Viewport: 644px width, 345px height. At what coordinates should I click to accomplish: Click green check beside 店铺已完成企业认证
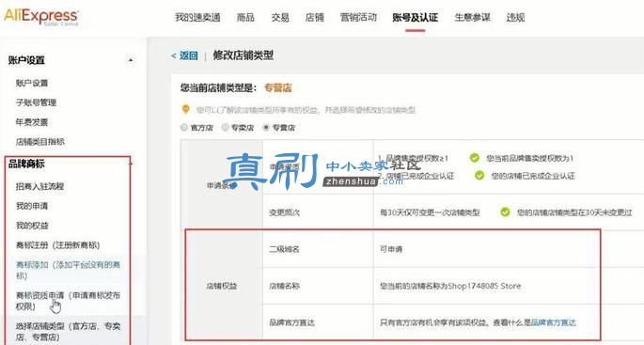point(479,176)
